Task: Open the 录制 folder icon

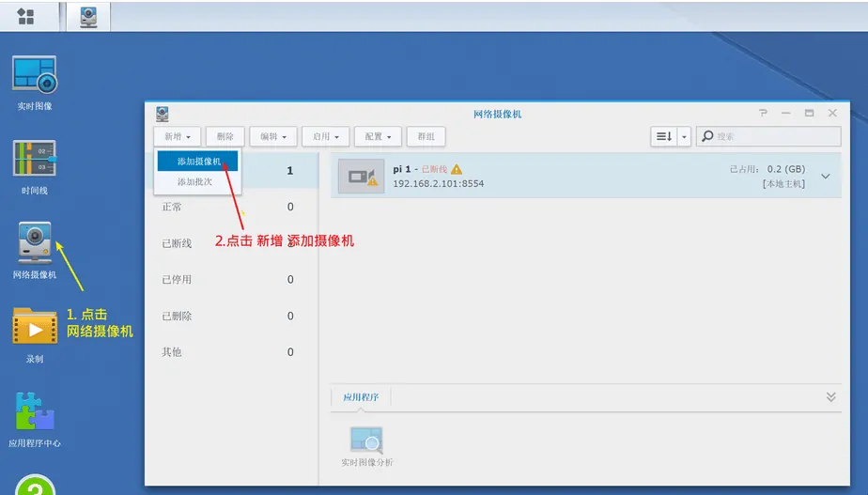Action: [x=35, y=327]
